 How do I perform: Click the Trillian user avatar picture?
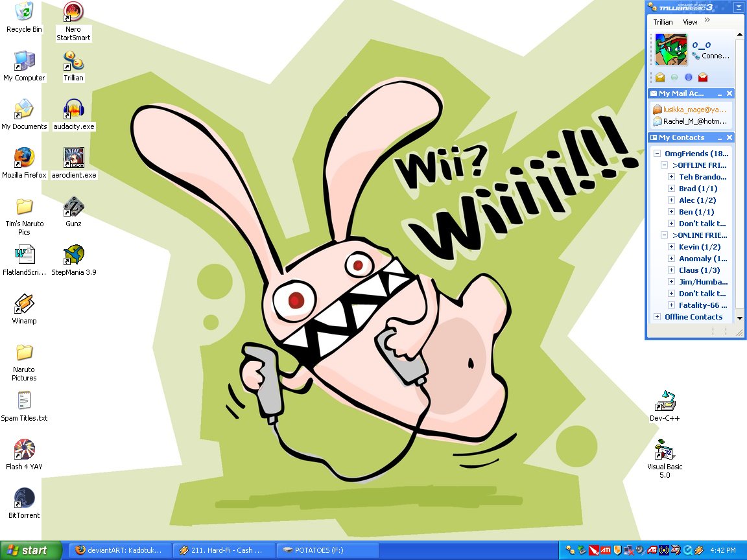click(x=670, y=50)
